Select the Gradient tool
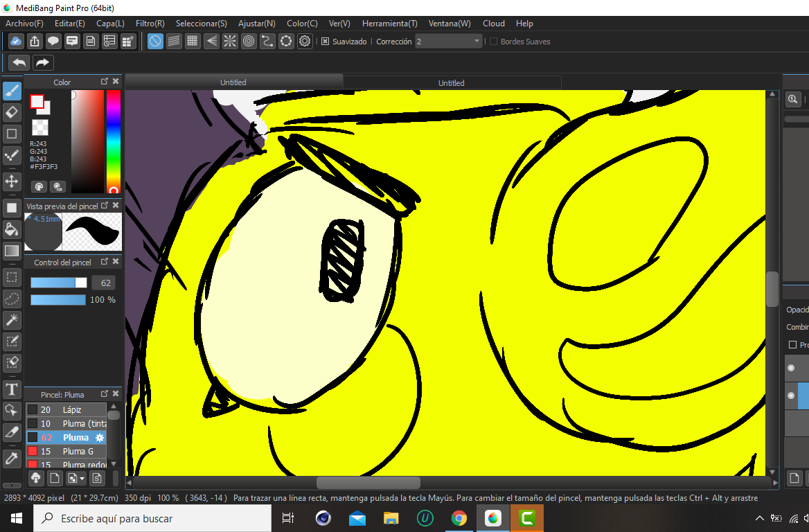This screenshot has height=532, width=809. coord(12,251)
